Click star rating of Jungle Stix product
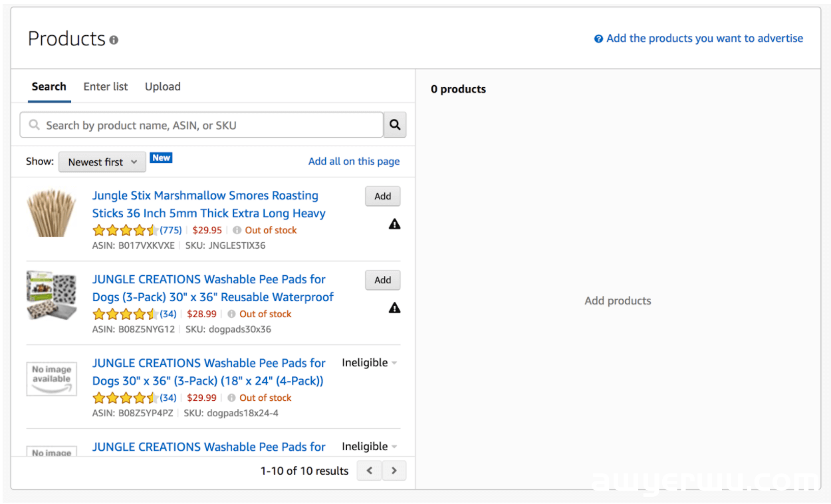This screenshot has height=504, width=831. pos(125,230)
